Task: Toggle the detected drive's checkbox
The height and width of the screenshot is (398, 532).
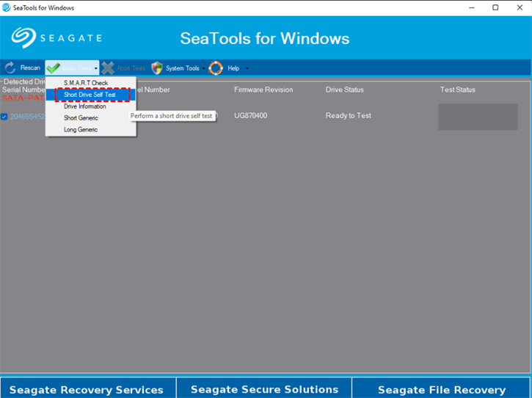Action: pos(4,116)
